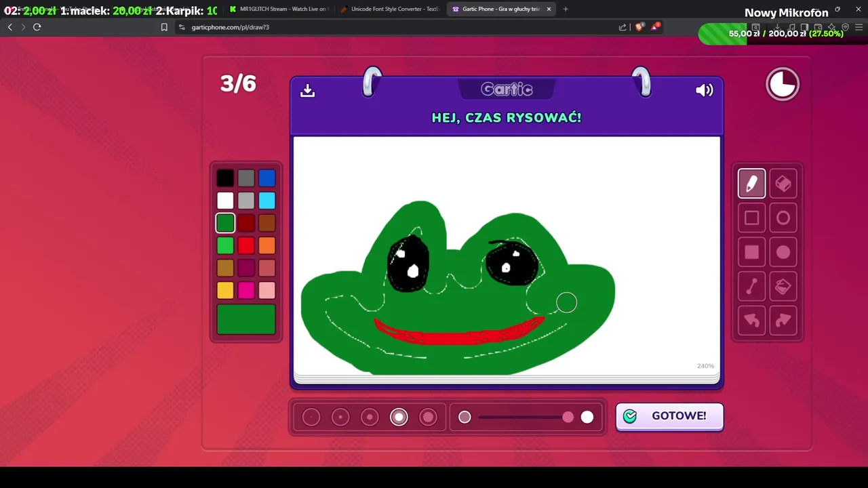The image size is (868, 488).
Task: Choose the maroon purple color swatch
Action: [246, 268]
